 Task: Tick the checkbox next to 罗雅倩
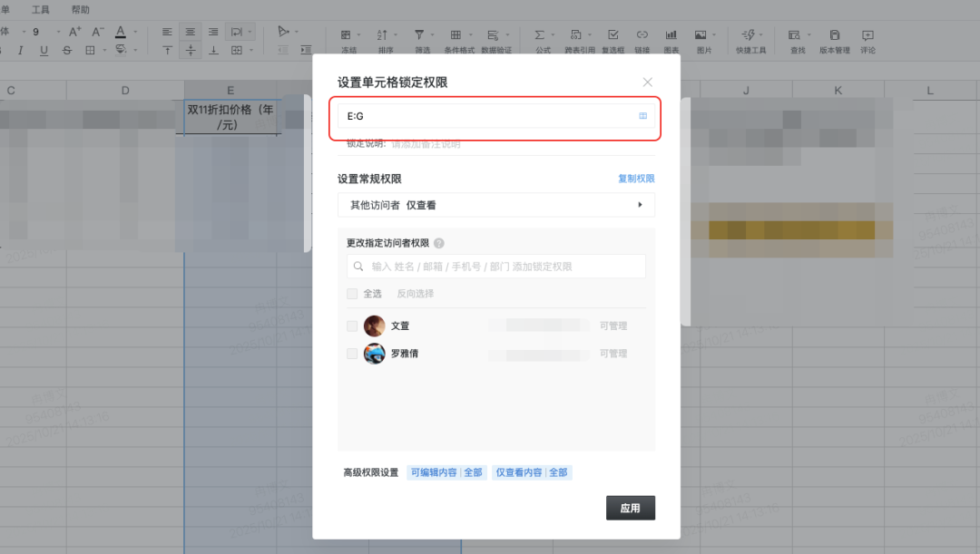(x=352, y=354)
